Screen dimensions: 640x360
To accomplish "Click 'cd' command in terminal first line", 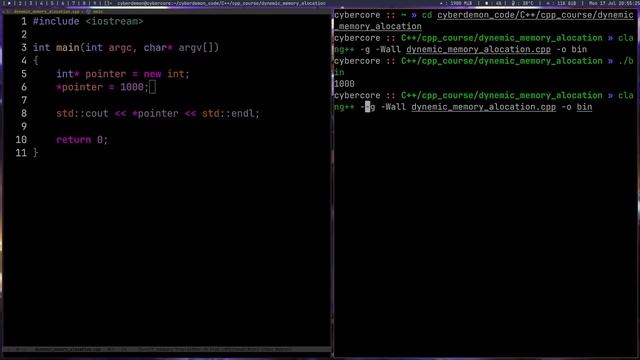I will point(427,15).
